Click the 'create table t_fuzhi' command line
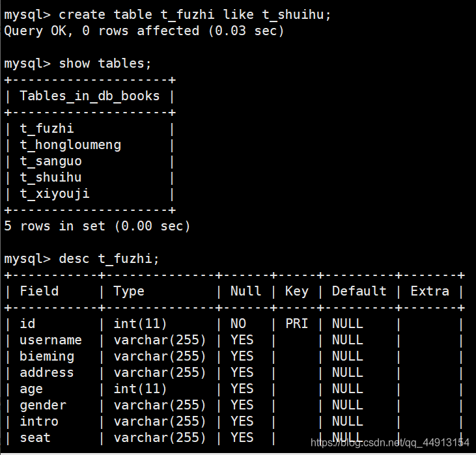Screen dimensions: 476x455 click(167, 15)
